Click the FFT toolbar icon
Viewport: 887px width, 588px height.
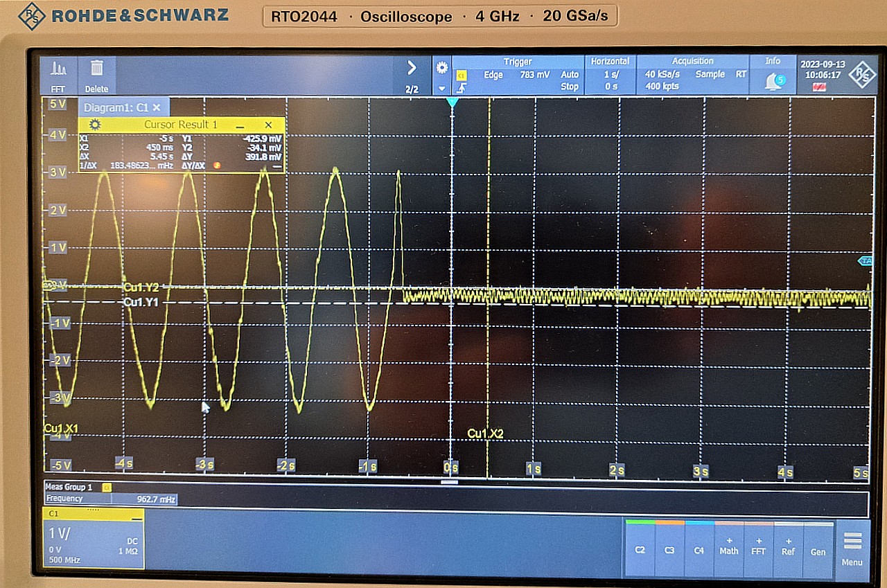click(59, 75)
